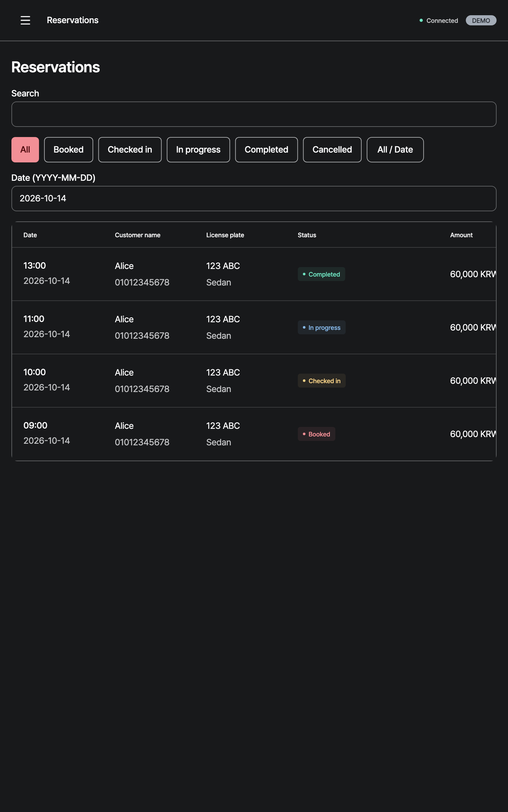This screenshot has height=812, width=508.
Task: Click the Reservations page heading
Action: pos(56,67)
